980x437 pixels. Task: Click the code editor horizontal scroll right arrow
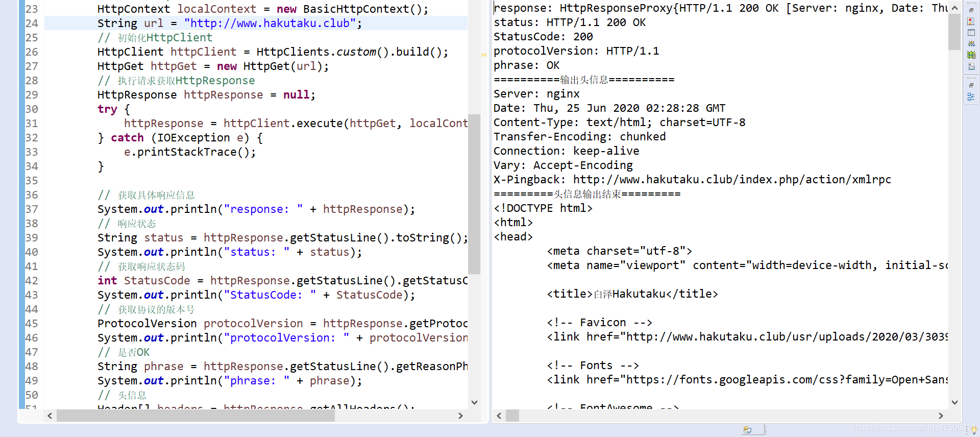(x=460, y=416)
